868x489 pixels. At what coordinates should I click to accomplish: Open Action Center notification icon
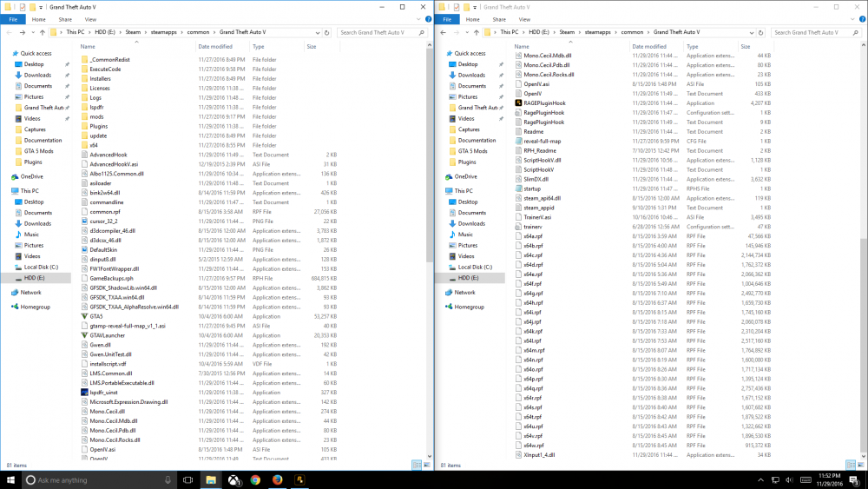[x=854, y=480]
